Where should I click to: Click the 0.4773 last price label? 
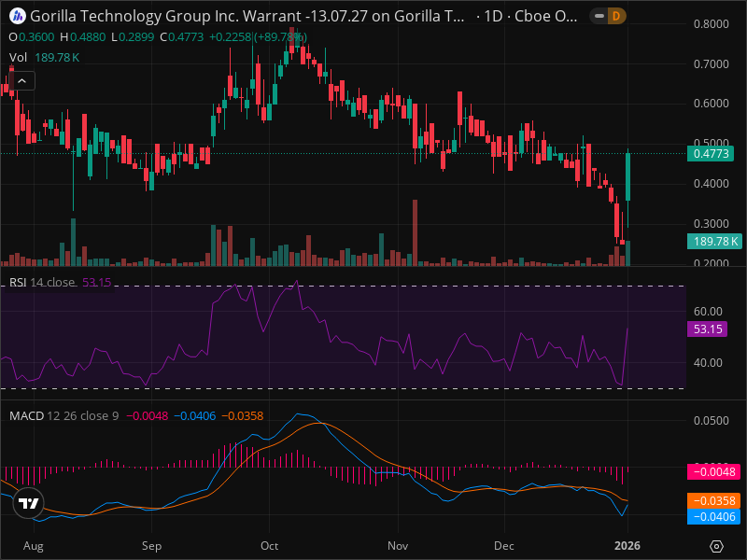click(711, 154)
